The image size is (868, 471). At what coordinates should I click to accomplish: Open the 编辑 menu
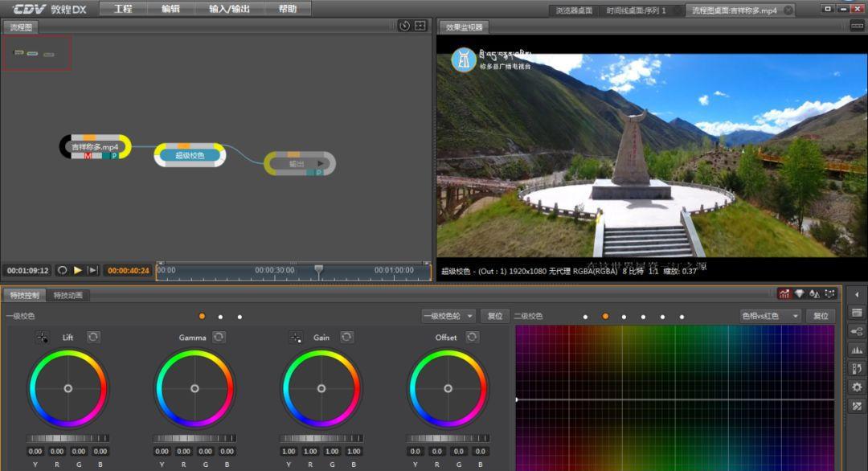tap(170, 9)
